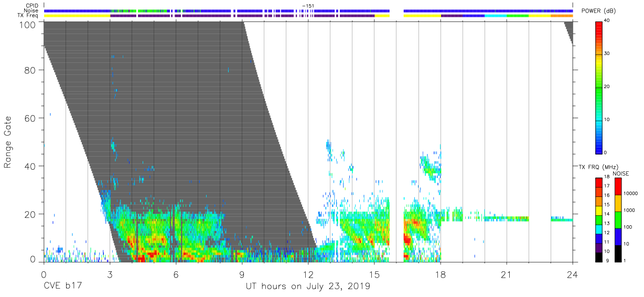This screenshot has height=297, width=644.
Task: Pick the green NOISE swatch between 100 and 1000
Action: tap(617, 219)
